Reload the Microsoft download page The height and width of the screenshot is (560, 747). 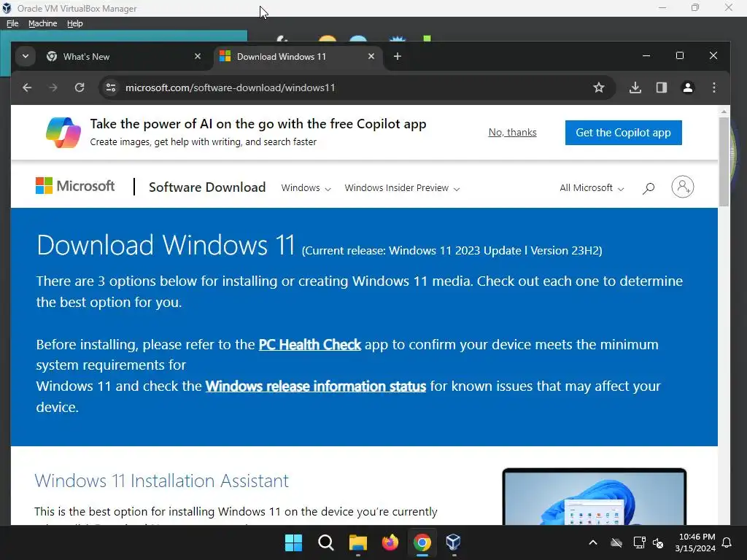click(80, 87)
